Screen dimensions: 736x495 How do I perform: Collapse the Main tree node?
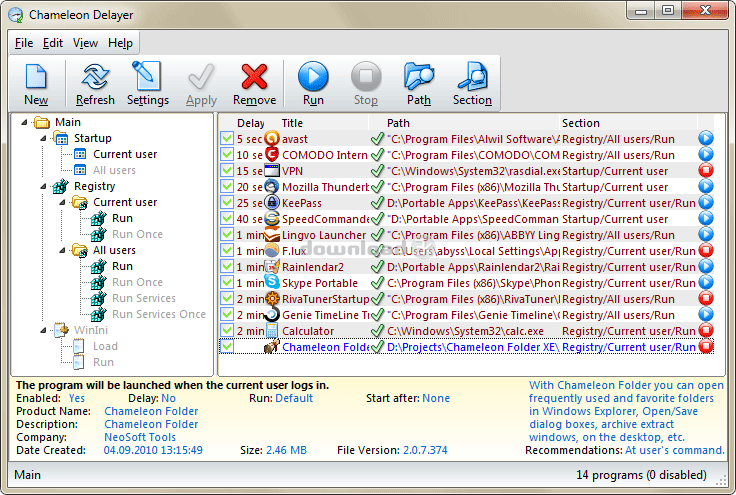coord(24,122)
